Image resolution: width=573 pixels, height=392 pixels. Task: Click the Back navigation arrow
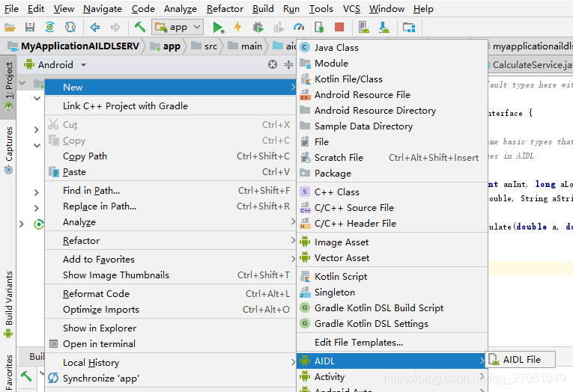point(95,27)
